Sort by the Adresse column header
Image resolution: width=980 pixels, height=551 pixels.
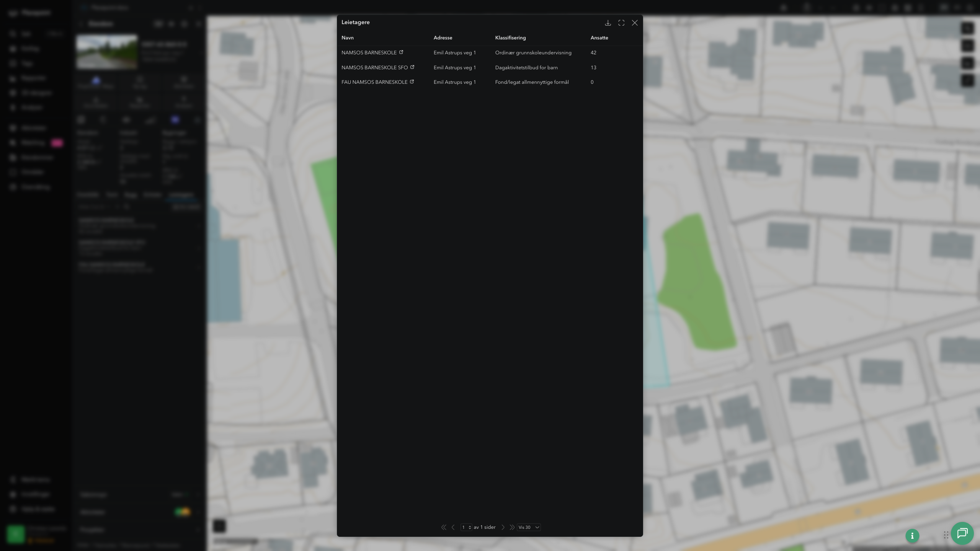click(443, 37)
